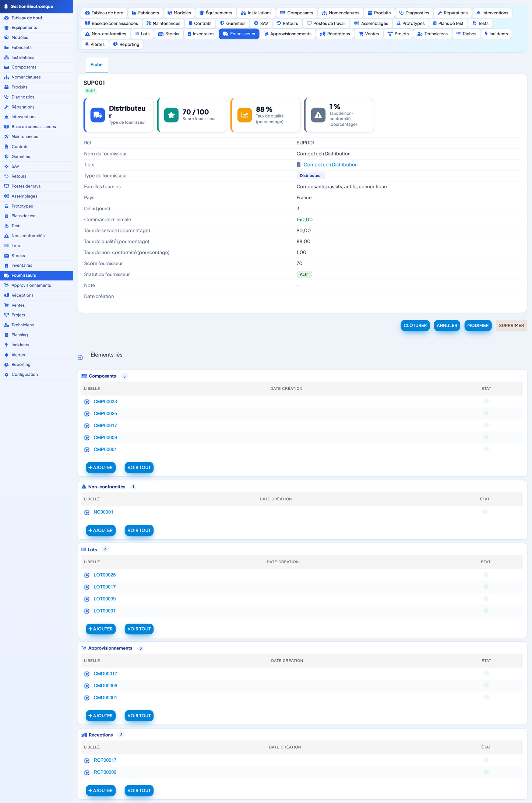Click the state dot for RCP00017
This screenshot has height=803, width=532.
coord(486,760)
